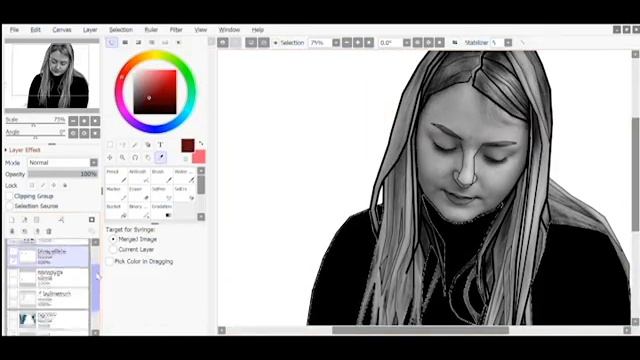Show the swatches panel icon
The image size is (640, 360).
pyautogui.click(x=165, y=42)
